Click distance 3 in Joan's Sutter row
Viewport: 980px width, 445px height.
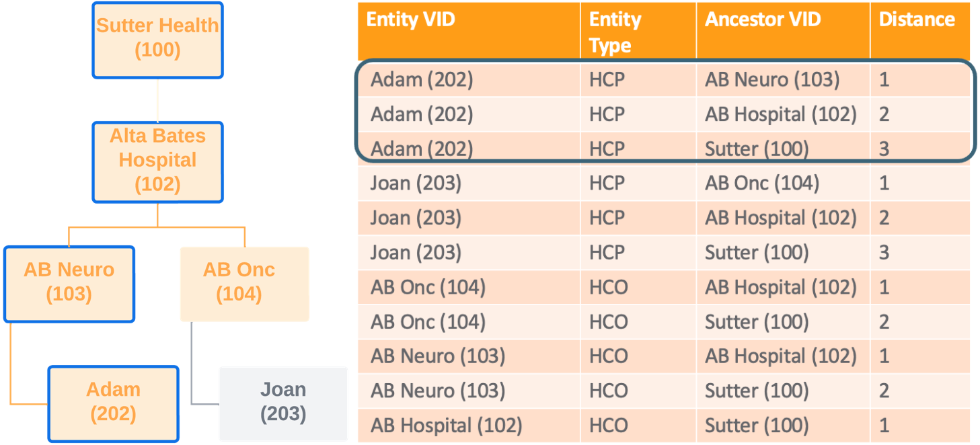884,253
